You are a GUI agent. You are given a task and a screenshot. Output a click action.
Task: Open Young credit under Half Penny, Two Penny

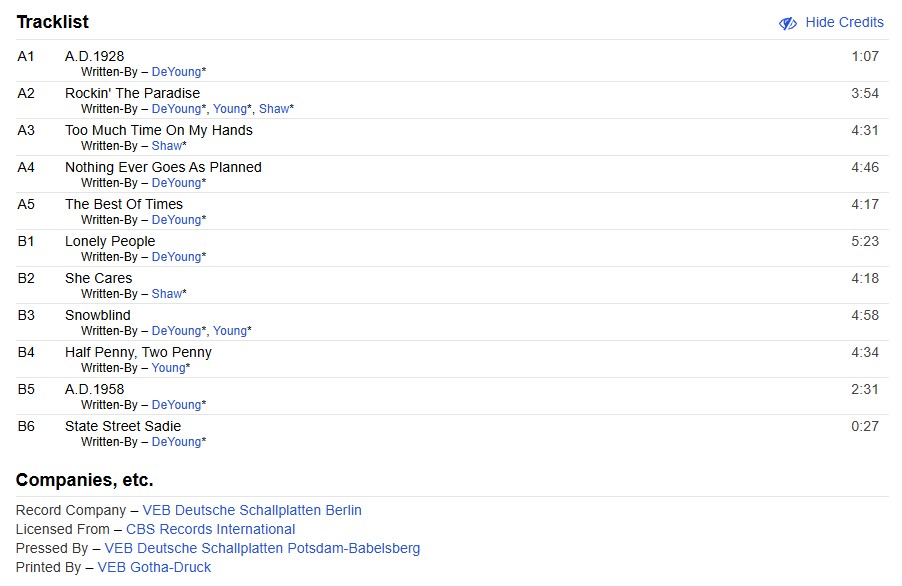[x=168, y=368]
